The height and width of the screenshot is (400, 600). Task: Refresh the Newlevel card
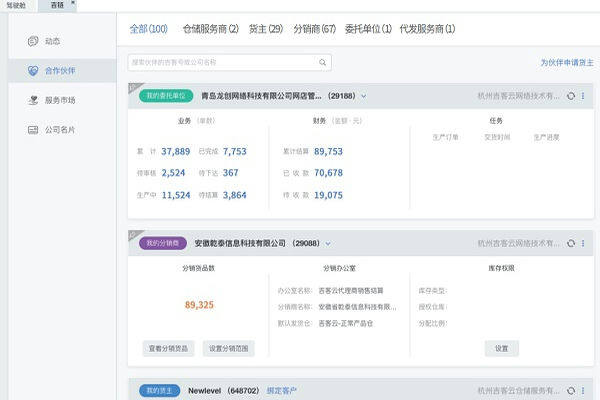click(x=571, y=391)
